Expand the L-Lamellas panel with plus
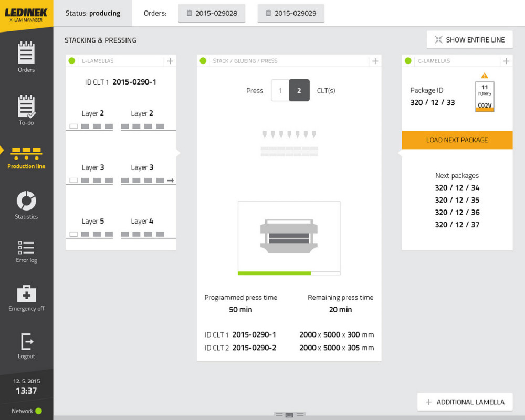This screenshot has height=420, width=525. tap(170, 61)
